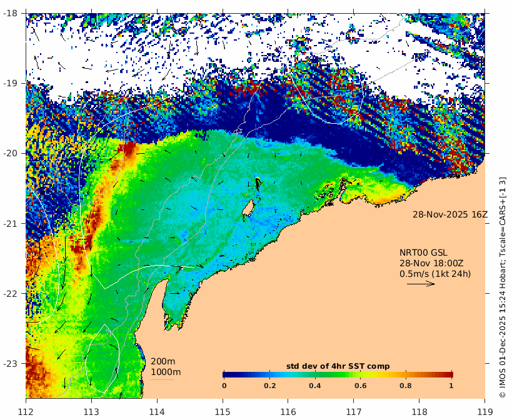Click the colorbar tick label '1'

pos(451,386)
